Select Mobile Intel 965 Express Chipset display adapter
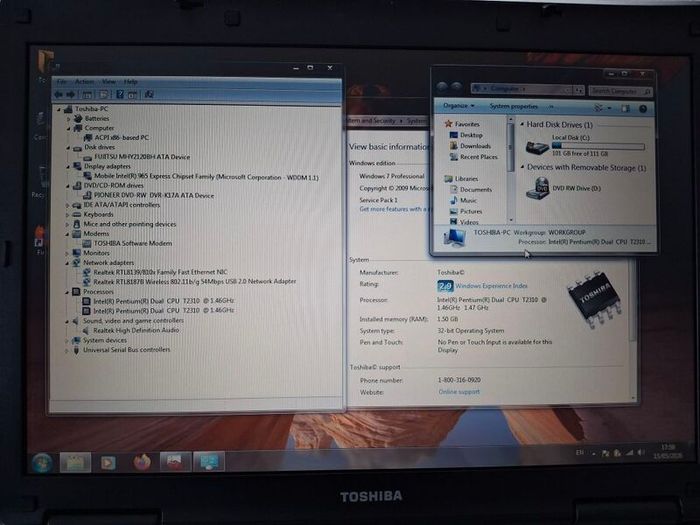 206,176
